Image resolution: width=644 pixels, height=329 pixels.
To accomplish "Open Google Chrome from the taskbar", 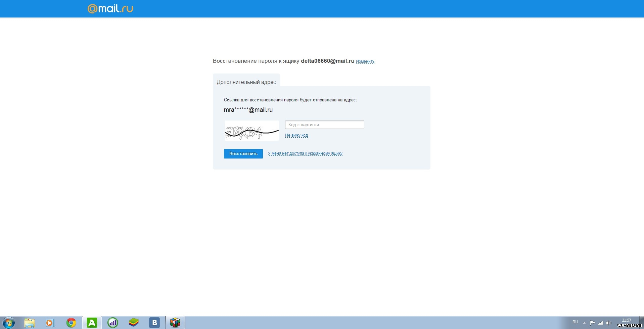I will (x=71, y=323).
